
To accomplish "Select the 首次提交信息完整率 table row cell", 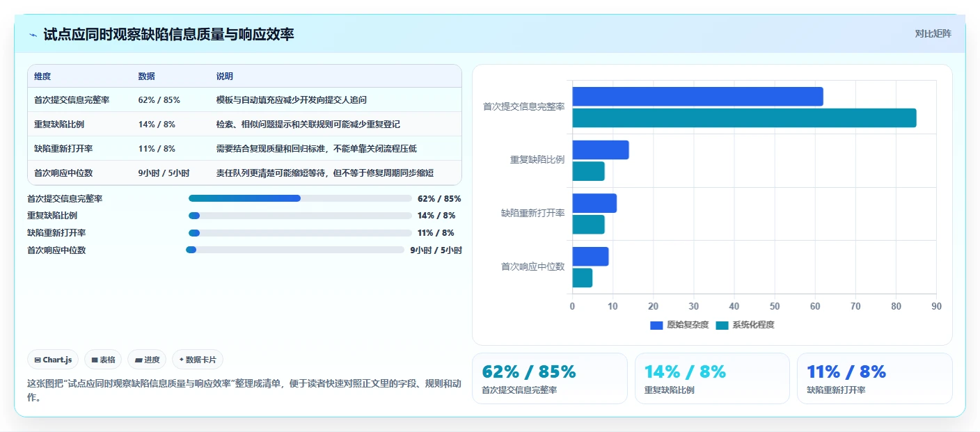I will pos(72,99).
